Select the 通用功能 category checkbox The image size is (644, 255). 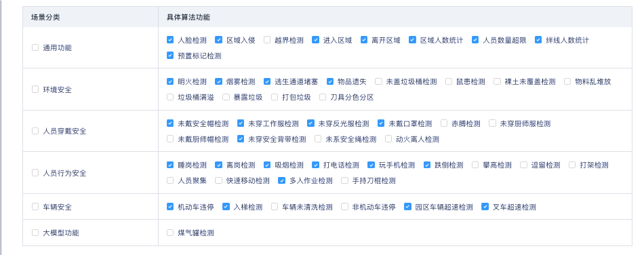[35, 47]
